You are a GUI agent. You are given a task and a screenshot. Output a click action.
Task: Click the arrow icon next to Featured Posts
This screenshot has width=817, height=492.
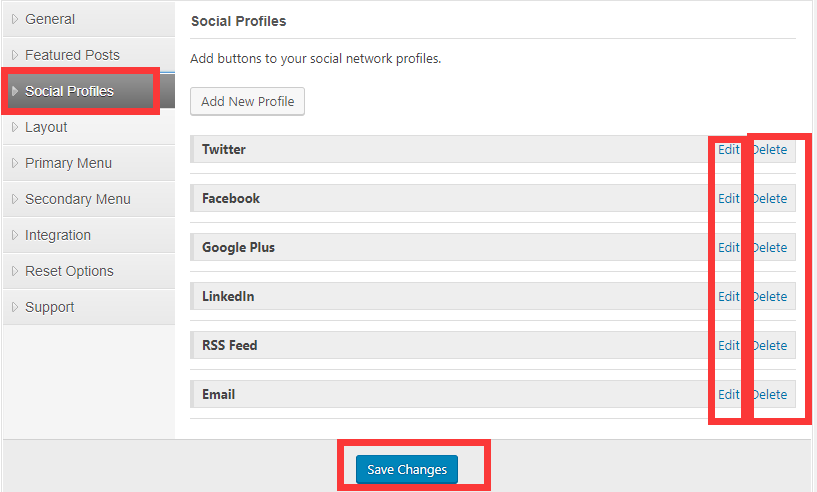pyautogui.click(x=15, y=55)
